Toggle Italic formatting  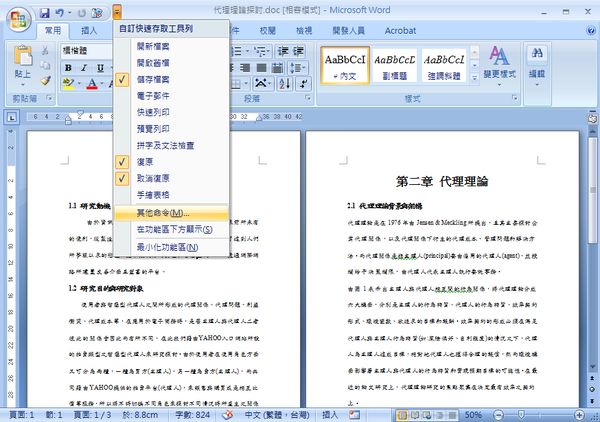tap(84, 68)
